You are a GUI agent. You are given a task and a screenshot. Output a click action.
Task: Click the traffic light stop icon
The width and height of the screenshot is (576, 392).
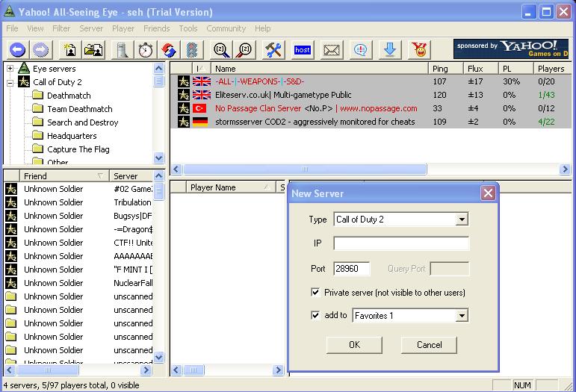[x=192, y=49]
